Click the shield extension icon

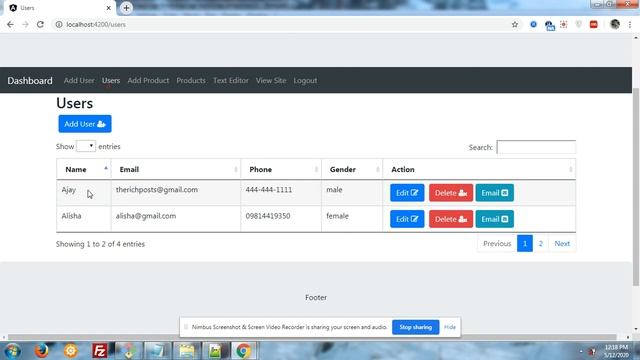(x=578, y=24)
